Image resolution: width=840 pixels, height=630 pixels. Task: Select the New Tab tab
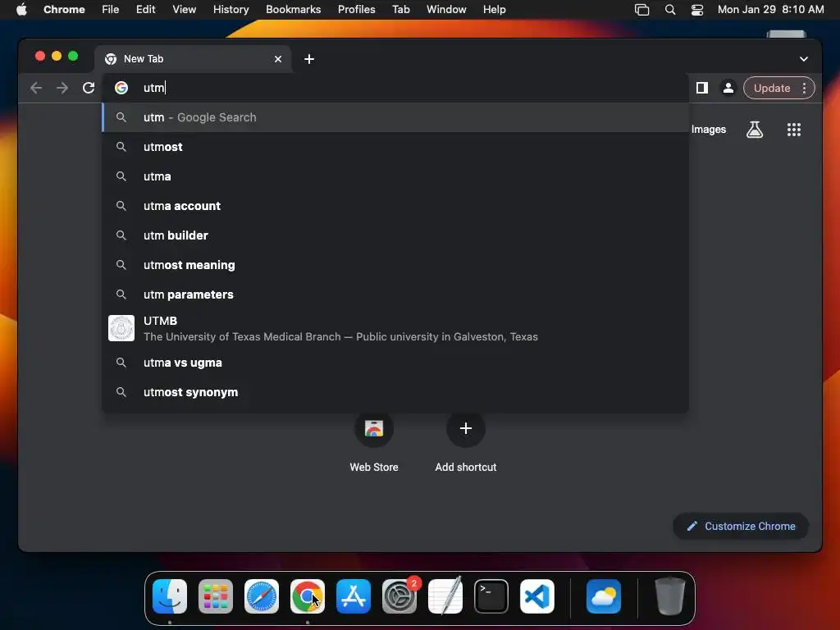(x=193, y=59)
